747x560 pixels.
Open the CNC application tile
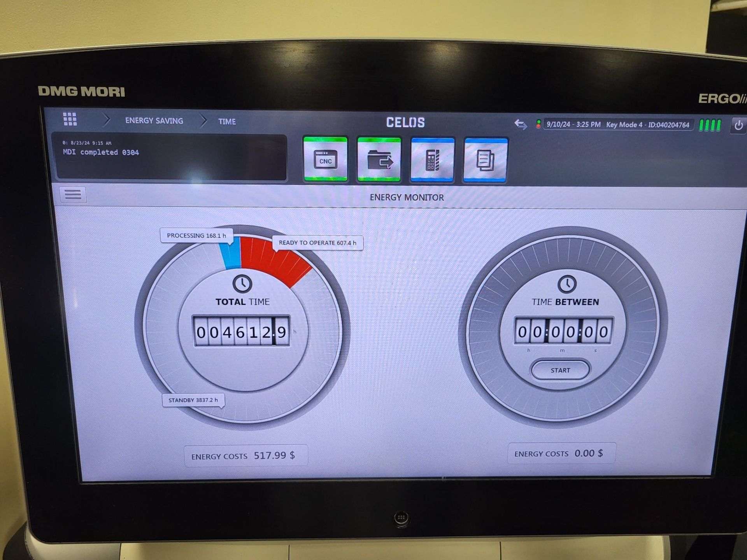click(325, 159)
